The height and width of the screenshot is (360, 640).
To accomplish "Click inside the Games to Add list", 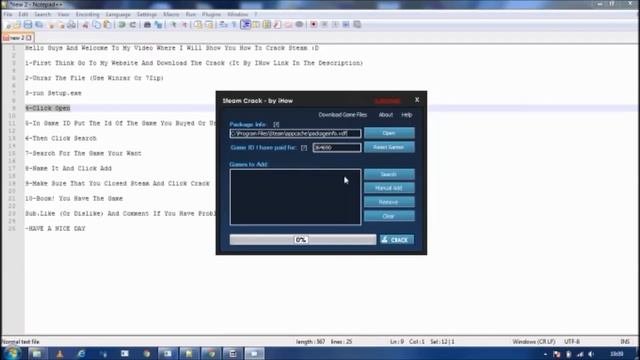I will pyautogui.click(x=295, y=197).
